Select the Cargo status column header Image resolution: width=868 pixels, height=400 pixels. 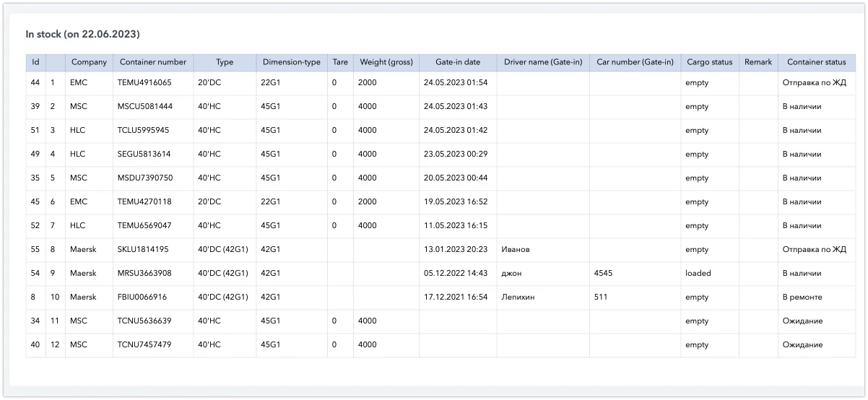(709, 62)
